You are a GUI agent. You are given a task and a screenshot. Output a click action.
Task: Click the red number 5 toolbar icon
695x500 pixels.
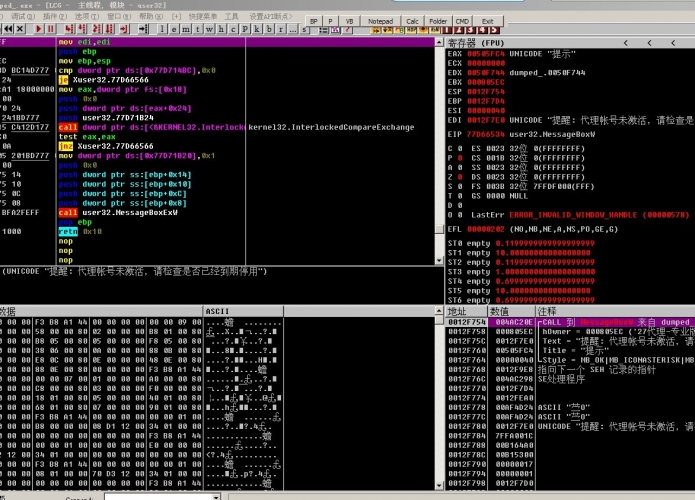point(494,30)
